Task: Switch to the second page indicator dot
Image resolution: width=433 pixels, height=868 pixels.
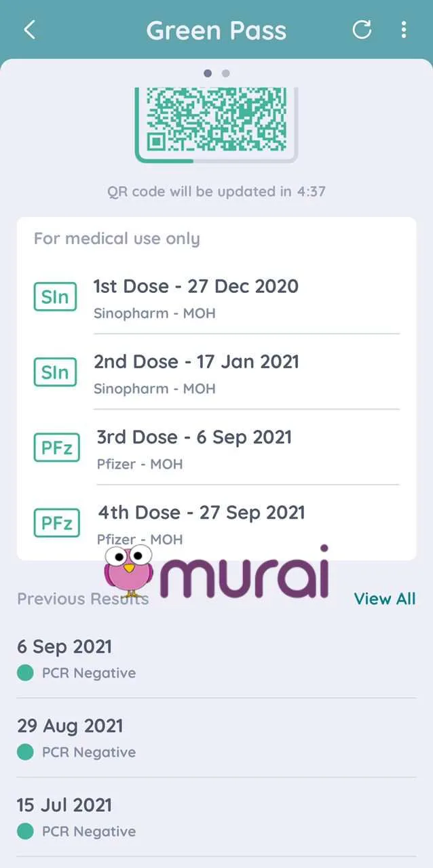Action: [226, 73]
